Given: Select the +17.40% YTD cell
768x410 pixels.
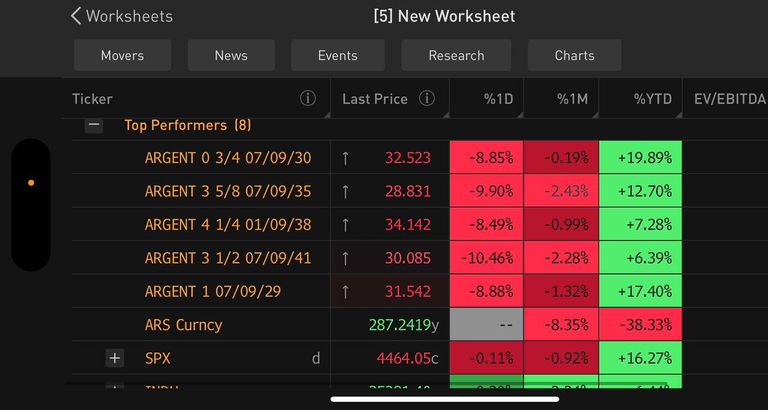Looking at the screenshot, I should tap(641, 291).
